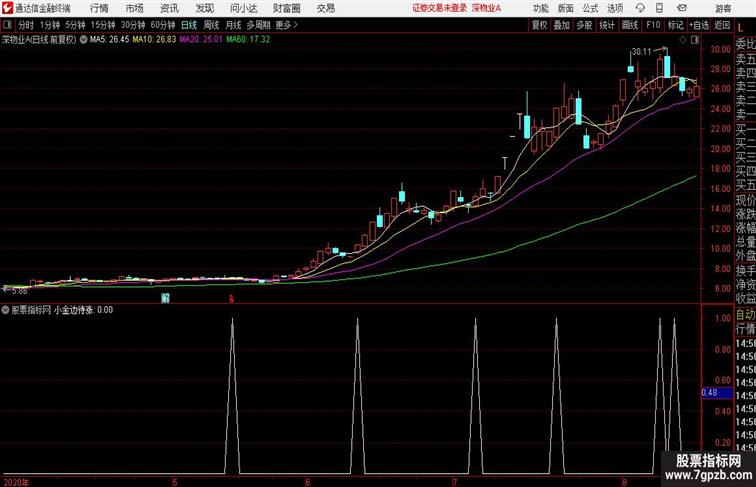Click the 5.86 low price label
Screen dimensions: 756x487
pos(19,291)
